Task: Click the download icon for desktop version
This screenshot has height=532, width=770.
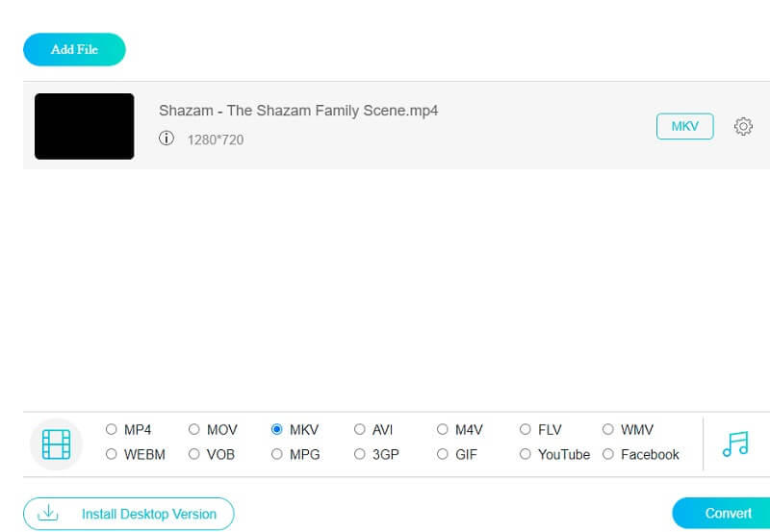Action: [47, 514]
